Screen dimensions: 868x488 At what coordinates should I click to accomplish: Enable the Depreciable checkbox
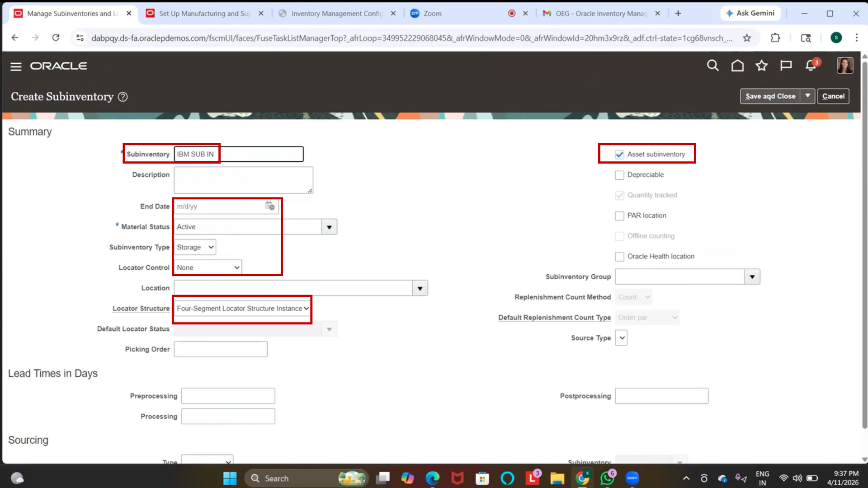click(619, 175)
